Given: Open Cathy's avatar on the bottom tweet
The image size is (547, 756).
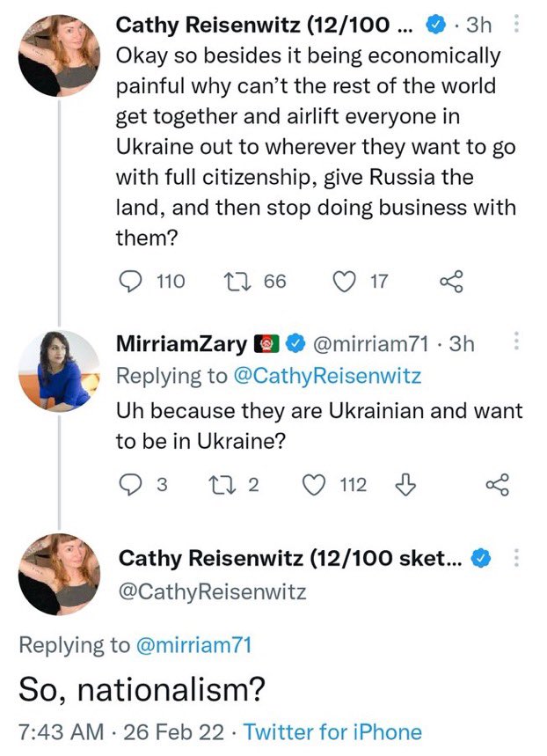Looking at the screenshot, I should click(60, 573).
